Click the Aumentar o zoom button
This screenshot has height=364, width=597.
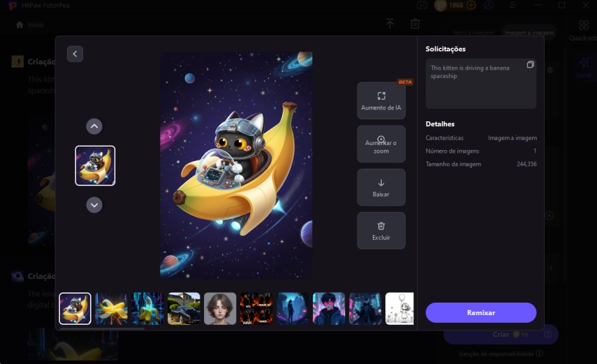381,145
